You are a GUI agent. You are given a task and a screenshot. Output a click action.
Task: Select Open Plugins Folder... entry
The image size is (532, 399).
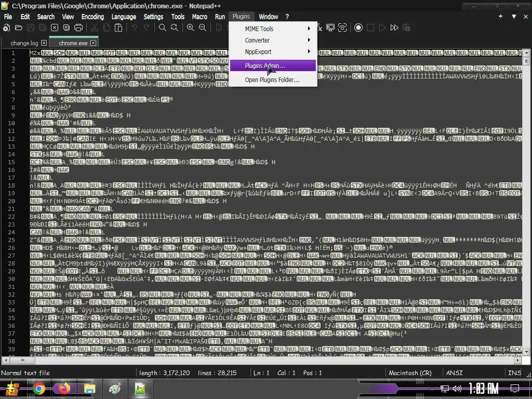click(273, 80)
